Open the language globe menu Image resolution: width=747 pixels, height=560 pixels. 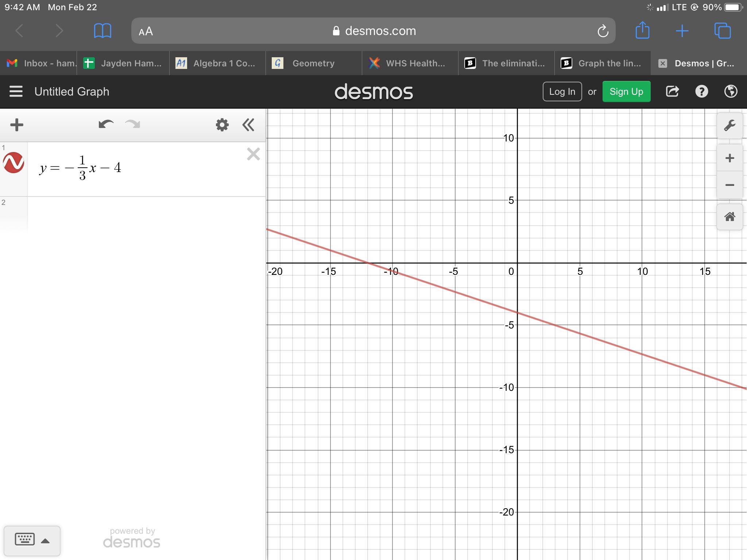click(731, 92)
